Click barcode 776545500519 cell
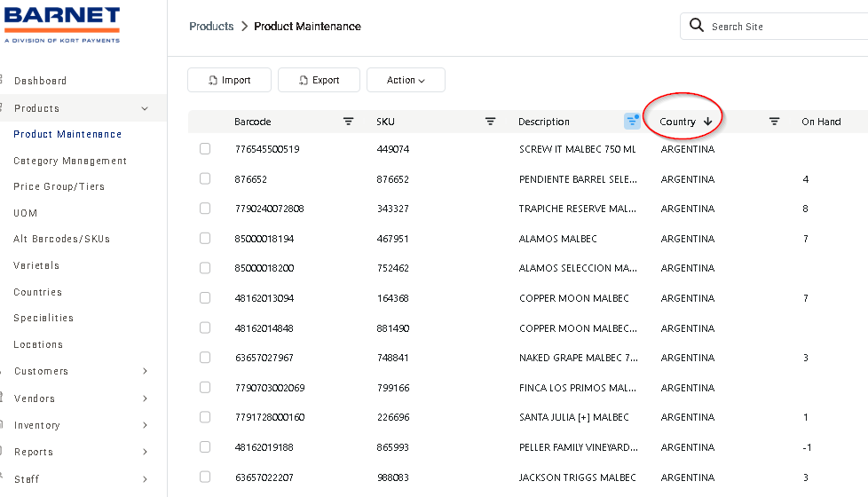This screenshot has height=497, width=868. [267, 149]
